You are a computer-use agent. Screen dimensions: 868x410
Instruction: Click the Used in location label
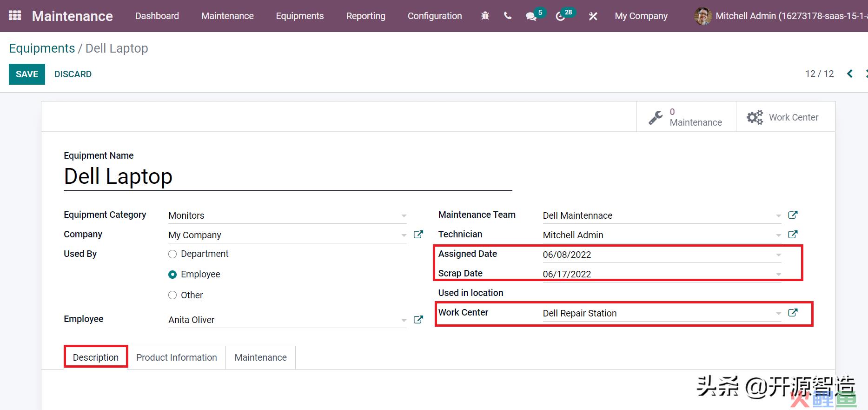(x=470, y=293)
